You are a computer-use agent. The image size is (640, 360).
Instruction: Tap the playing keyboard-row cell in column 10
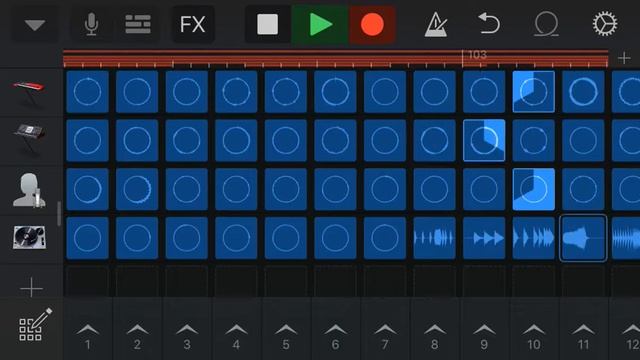click(533, 91)
